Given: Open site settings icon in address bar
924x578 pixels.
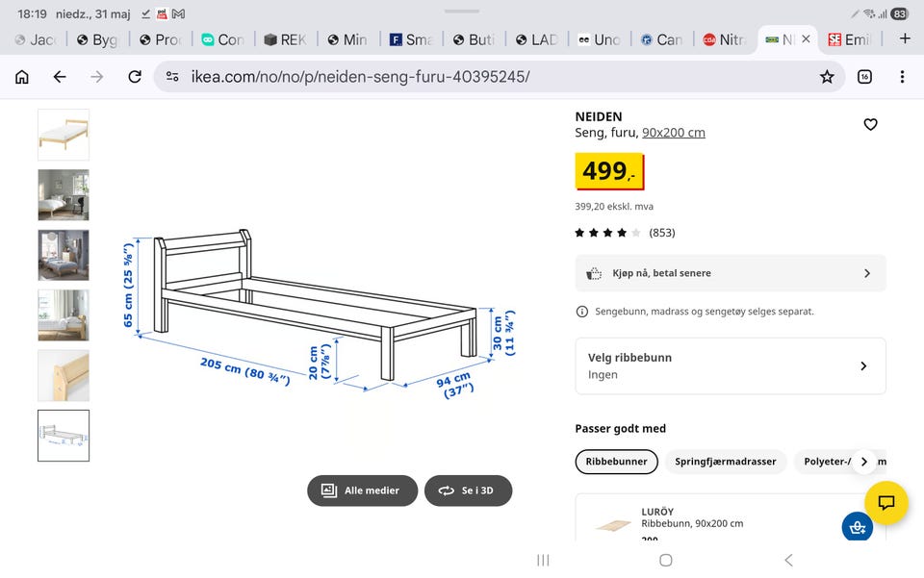Looking at the screenshot, I should pyautogui.click(x=172, y=77).
